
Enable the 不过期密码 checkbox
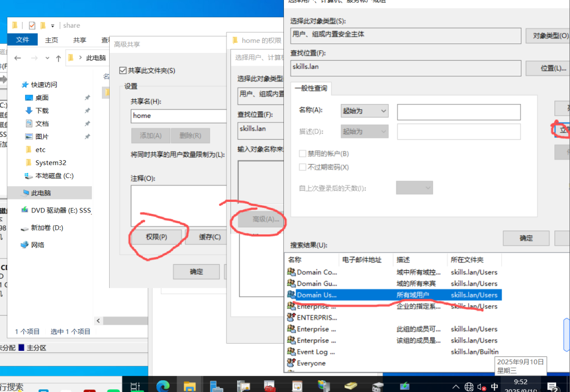tap(303, 167)
